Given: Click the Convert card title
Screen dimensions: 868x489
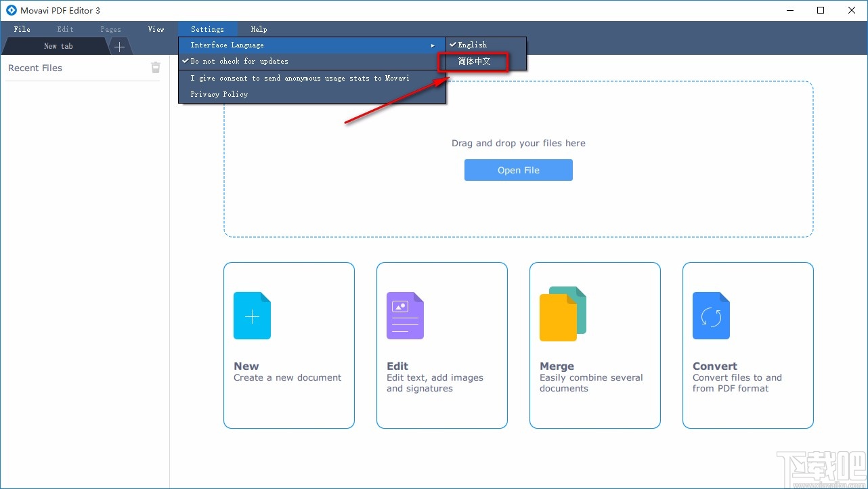Looking at the screenshot, I should [715, 366].
